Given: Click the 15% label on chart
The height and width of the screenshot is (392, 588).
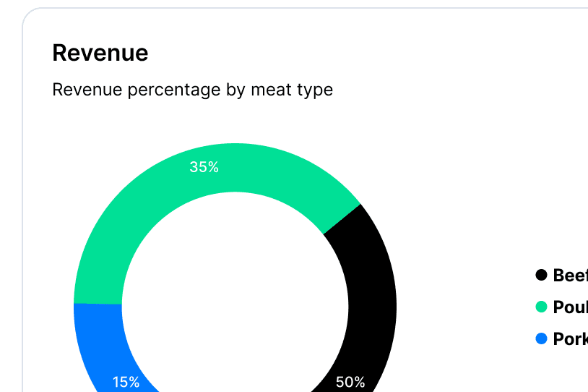Looking at the screenshot, I should click(126, 383).
